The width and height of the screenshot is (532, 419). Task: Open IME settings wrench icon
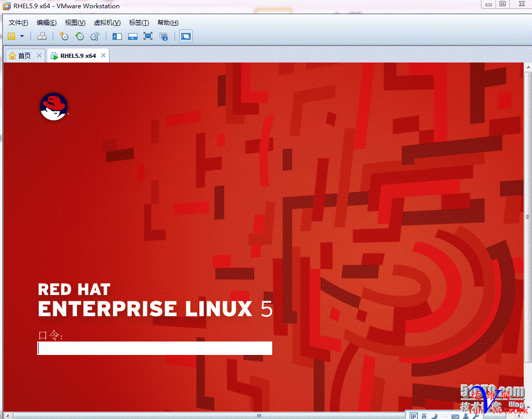(x=476, y=416)
